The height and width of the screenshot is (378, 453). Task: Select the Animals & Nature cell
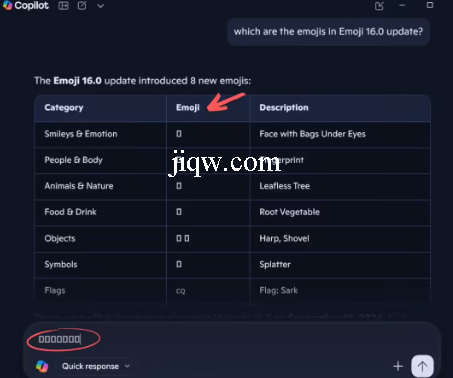[79, 186]
